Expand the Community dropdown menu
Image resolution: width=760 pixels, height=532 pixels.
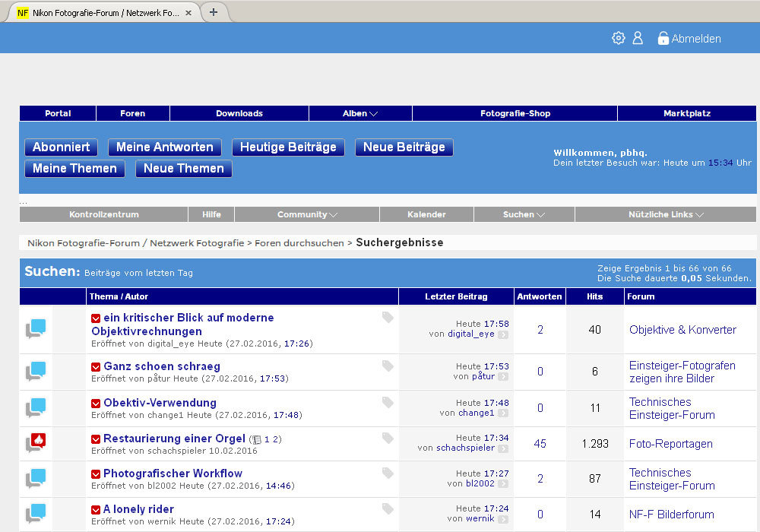pyautogui.click(x=307, y=214)
